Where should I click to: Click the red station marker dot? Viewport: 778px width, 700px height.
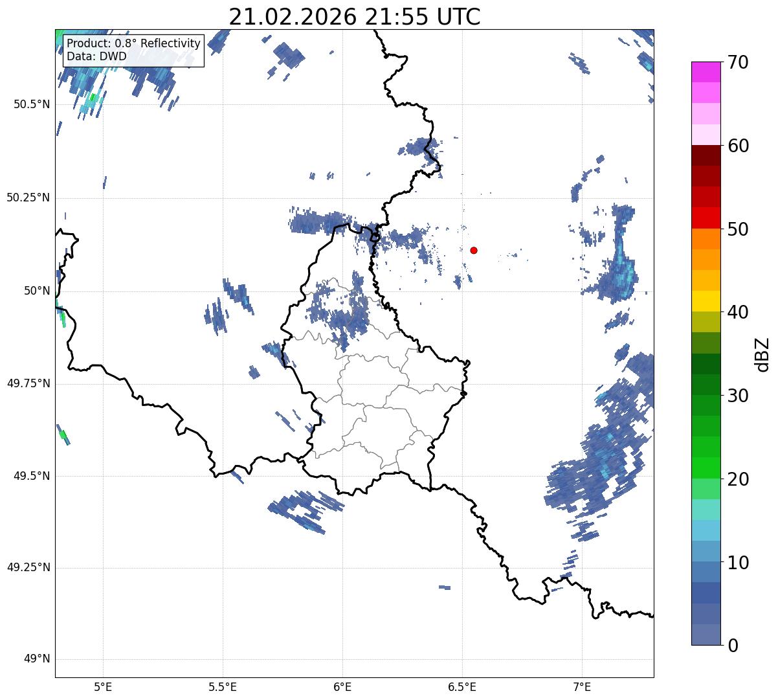click(474, 250)
